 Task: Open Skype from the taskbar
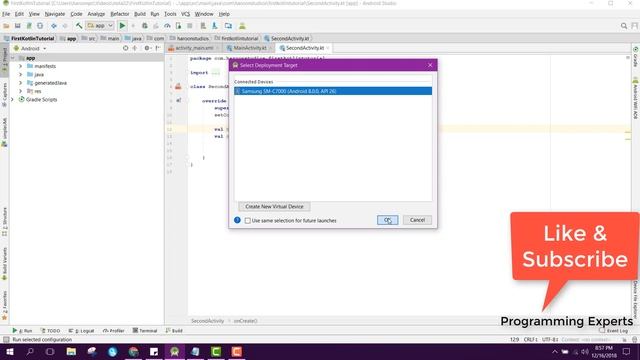(113, 351)
